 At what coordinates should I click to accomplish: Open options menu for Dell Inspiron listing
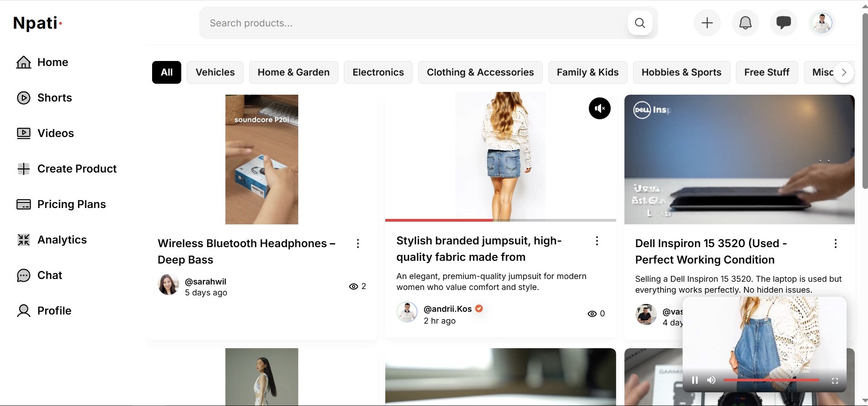click(x=836, y=244)
